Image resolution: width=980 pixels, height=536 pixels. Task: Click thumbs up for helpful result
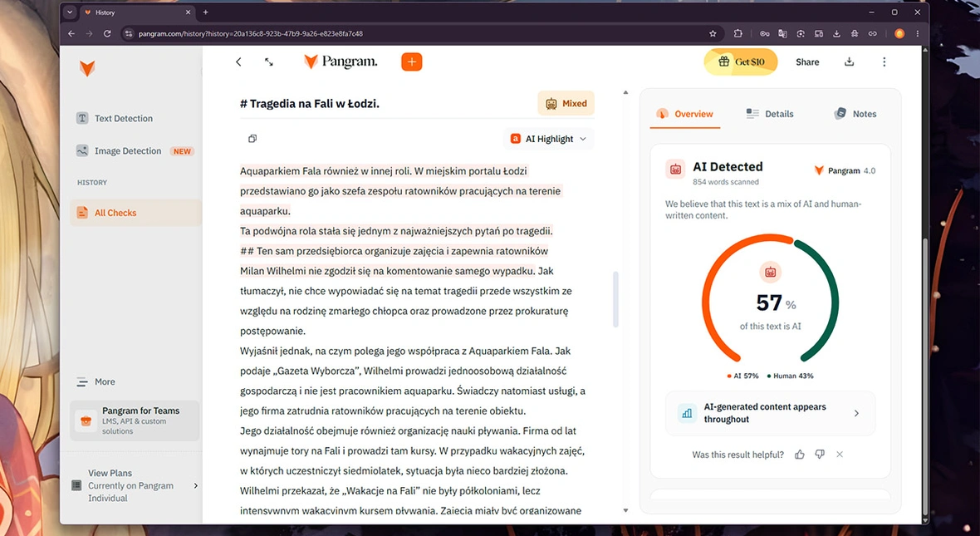pos(800,455)
